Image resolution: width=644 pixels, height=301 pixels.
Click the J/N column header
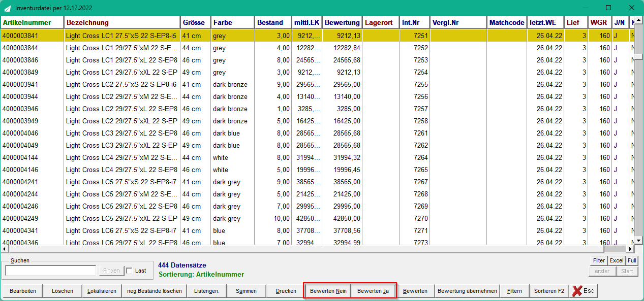pyautogui.click(x=621, y=22)
